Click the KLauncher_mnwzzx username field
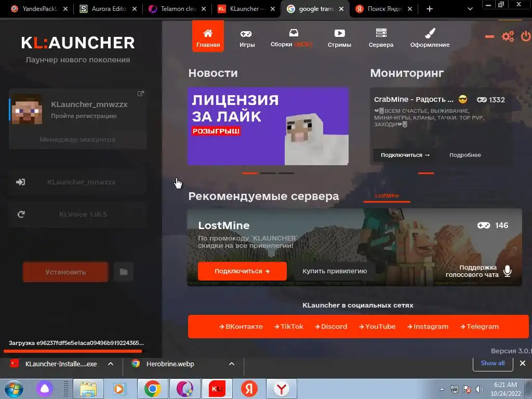Image resolution: width=532 pixels, height=399 pixels. click(x=82, y=182)
